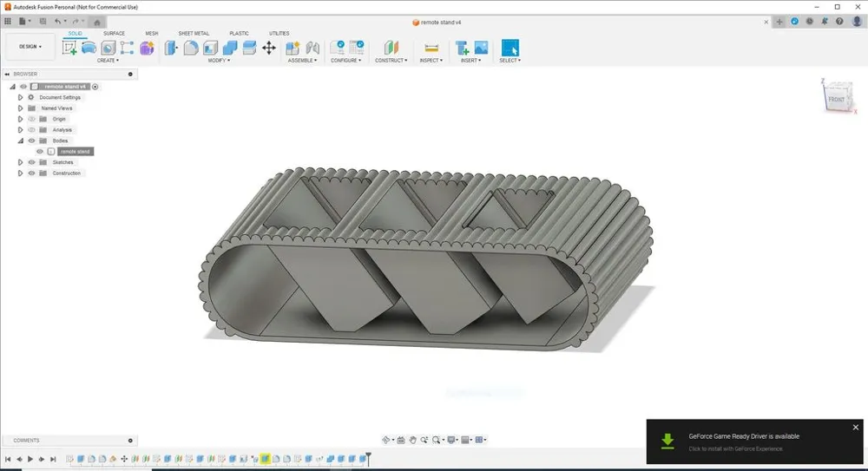Toggle visibility of the Sketches folder
This screenshot has width=868, height=471.
pyautogui.click(x=31, y=162)
